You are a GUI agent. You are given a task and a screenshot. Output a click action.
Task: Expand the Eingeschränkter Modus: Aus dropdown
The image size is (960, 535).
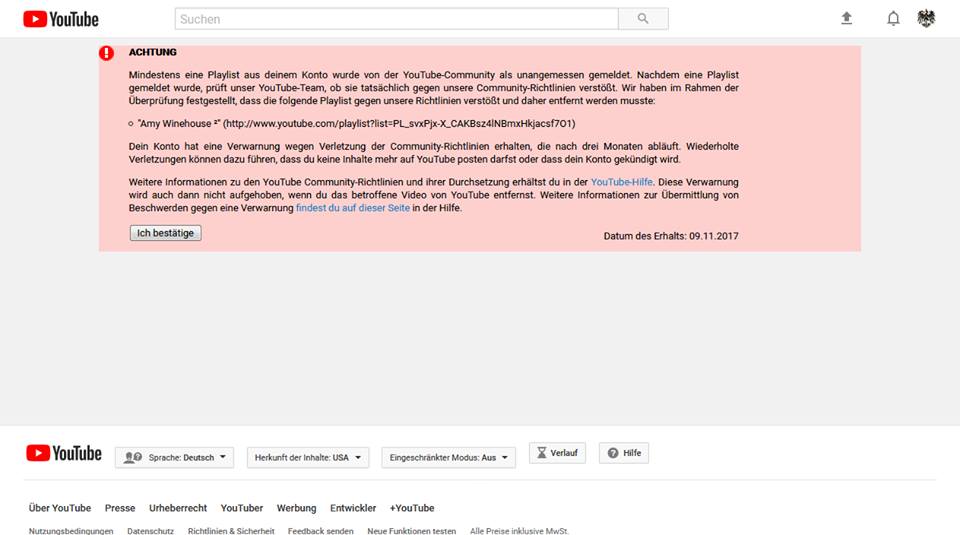pos(449,457)
